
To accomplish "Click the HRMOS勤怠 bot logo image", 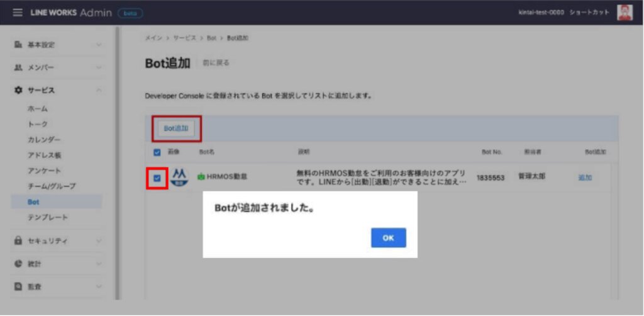I will pos(179,176).
